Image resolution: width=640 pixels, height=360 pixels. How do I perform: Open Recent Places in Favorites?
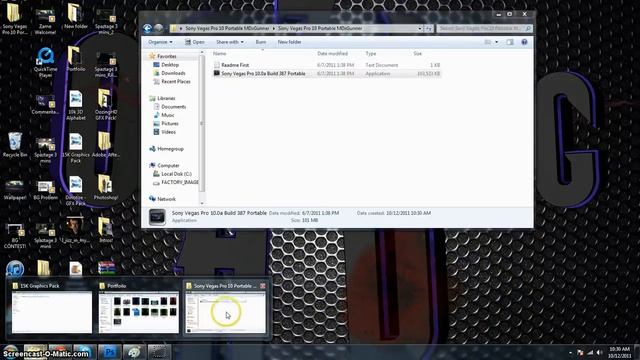point(176,82)
